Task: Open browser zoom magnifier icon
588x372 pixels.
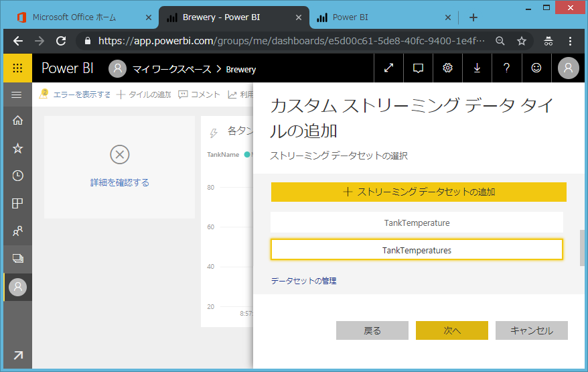Action: pyautogui.click(x=500, y=41)
